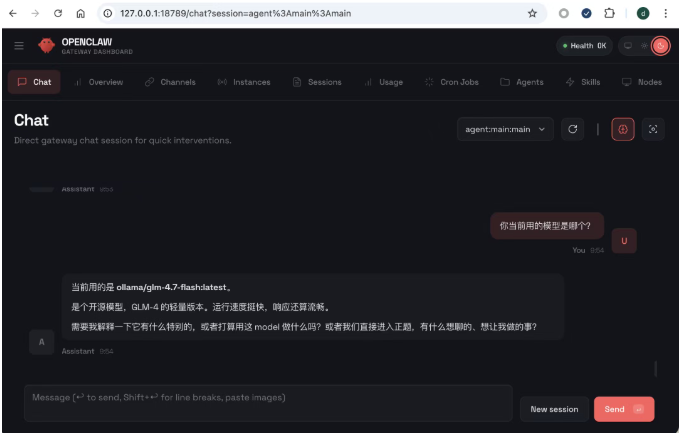Open the browser extensions puzzle icon
683x436 pixels.
point(609,14)
